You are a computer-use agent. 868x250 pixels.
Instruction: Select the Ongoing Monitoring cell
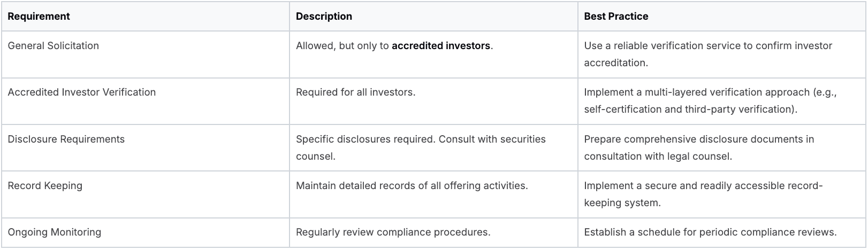tap(54, 232)
